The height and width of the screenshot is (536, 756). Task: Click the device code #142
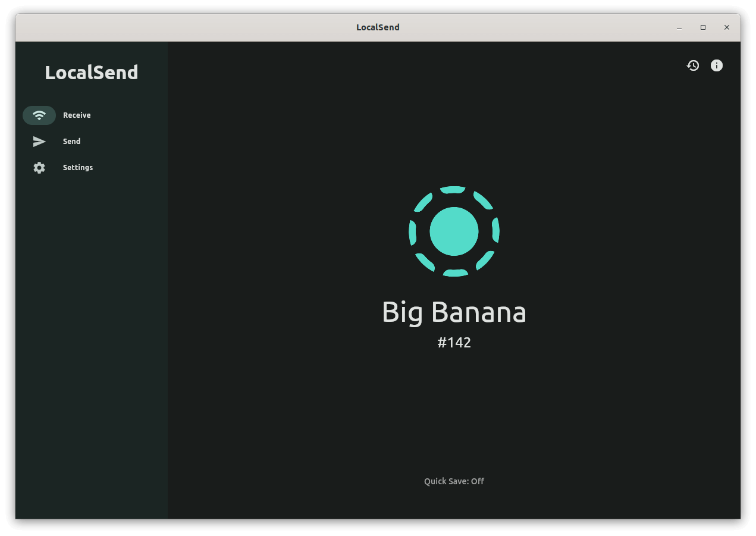coord(454,342)
